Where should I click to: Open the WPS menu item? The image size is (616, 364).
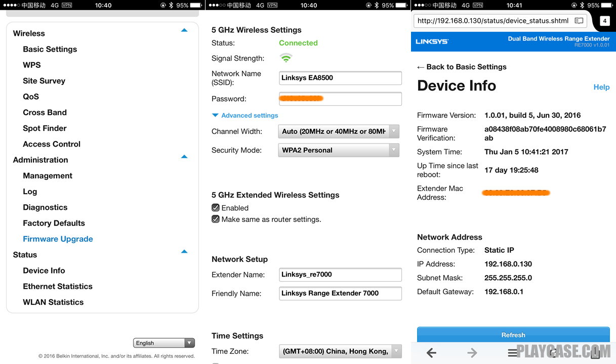point(32,65)
